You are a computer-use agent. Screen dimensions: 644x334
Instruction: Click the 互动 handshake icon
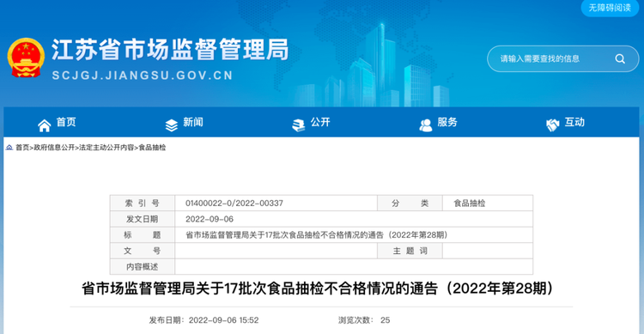553,125
